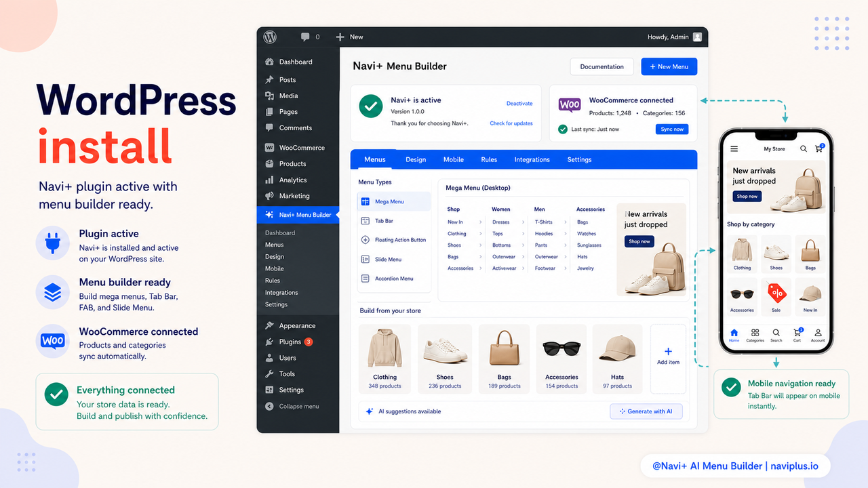The width and height of the screenshot is (868, 488).
Task: Select Navi+ Menu Builder in sidebar
Action: click(298, 215)
